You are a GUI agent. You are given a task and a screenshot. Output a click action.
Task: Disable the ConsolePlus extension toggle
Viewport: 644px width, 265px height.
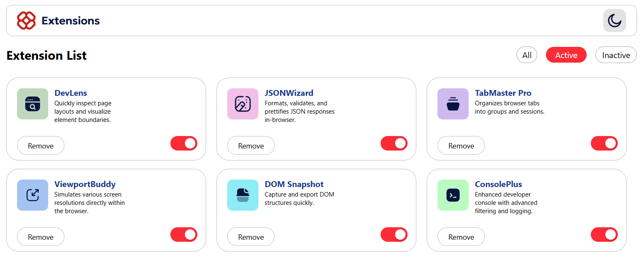[604, 235]
